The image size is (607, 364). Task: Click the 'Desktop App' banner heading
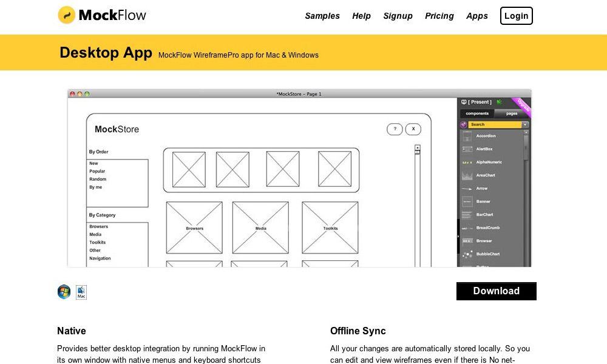(106, 53)
